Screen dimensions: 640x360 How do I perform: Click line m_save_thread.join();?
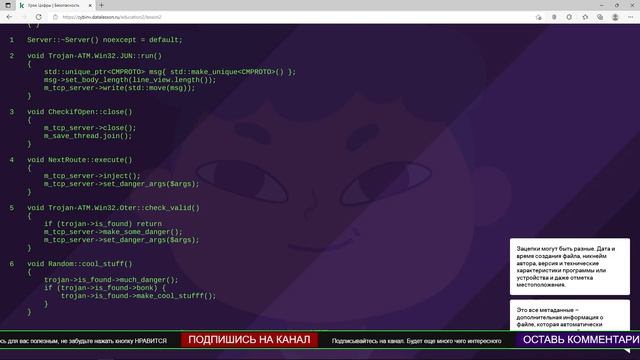tap(88, 136)
